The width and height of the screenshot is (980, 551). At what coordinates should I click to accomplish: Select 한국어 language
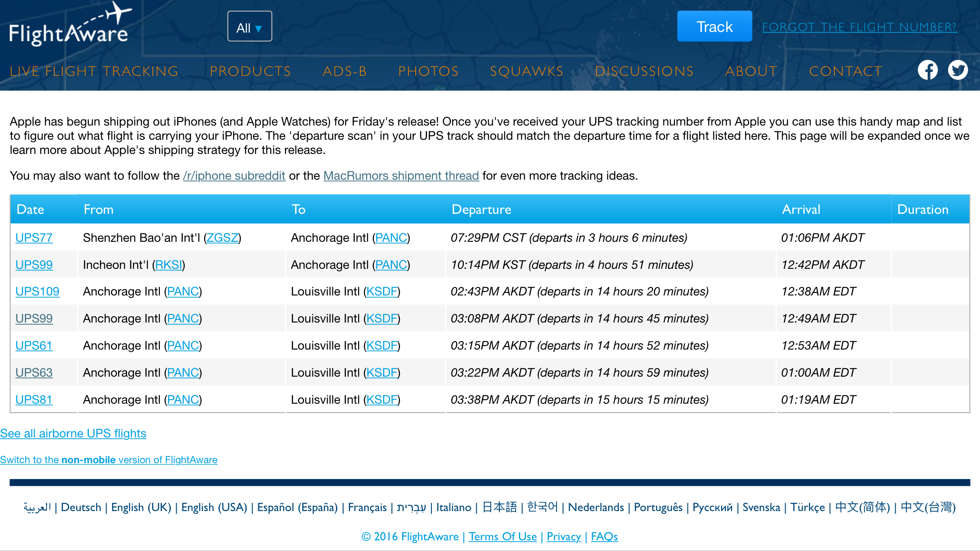coord(542,508)
